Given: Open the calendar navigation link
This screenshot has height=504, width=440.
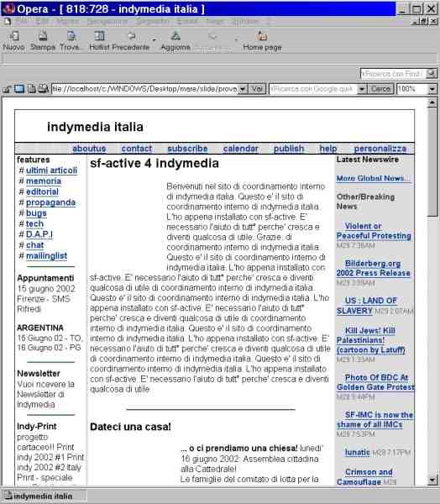Looking at the screenshot, I should [241, 149].
